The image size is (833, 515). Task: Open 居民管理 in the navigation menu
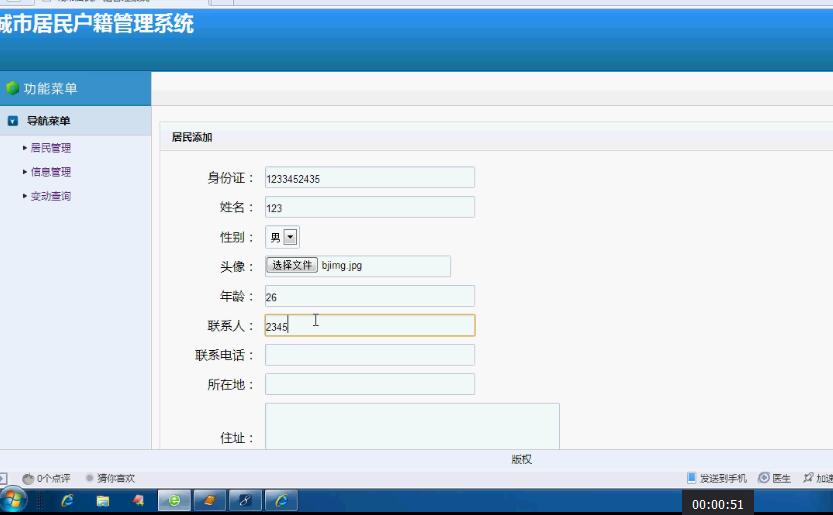pyautogui.click(x=50, y=148)
